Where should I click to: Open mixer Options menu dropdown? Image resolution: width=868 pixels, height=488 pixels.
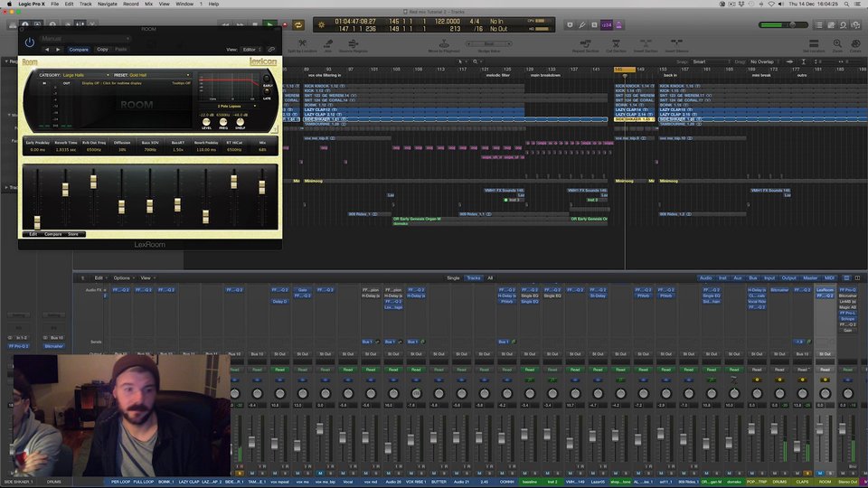coord(124,277)
